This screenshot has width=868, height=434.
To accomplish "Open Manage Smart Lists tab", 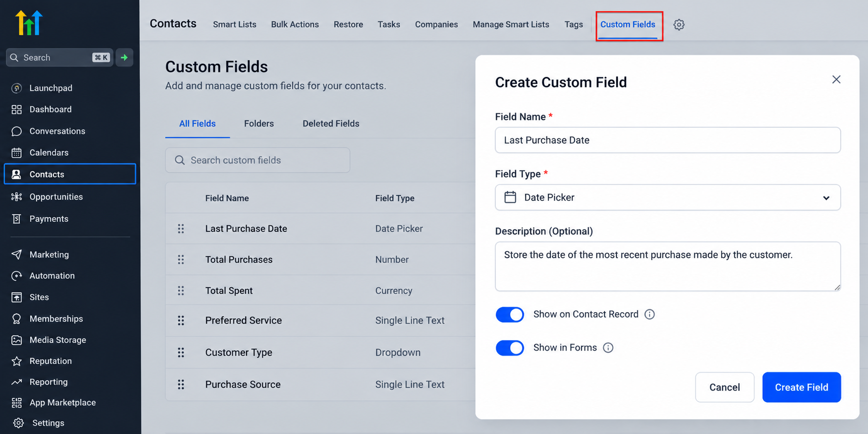I will [x=510, y=24].
